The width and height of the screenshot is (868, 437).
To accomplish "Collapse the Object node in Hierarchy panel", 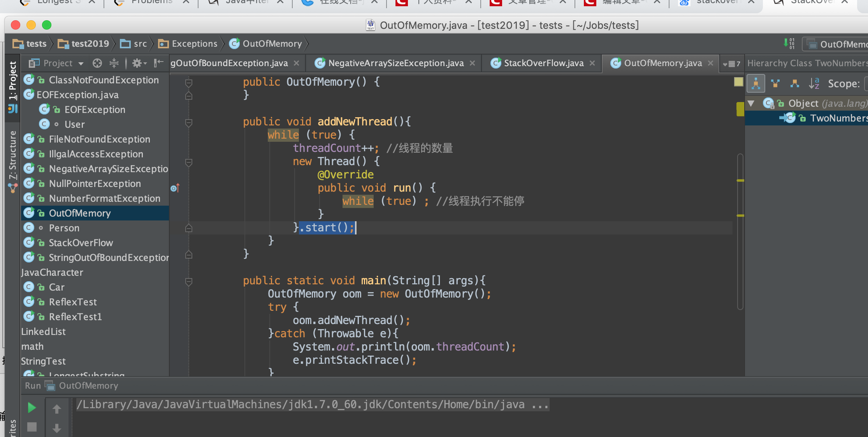I will pyautogui.click(x=750, y=103).
